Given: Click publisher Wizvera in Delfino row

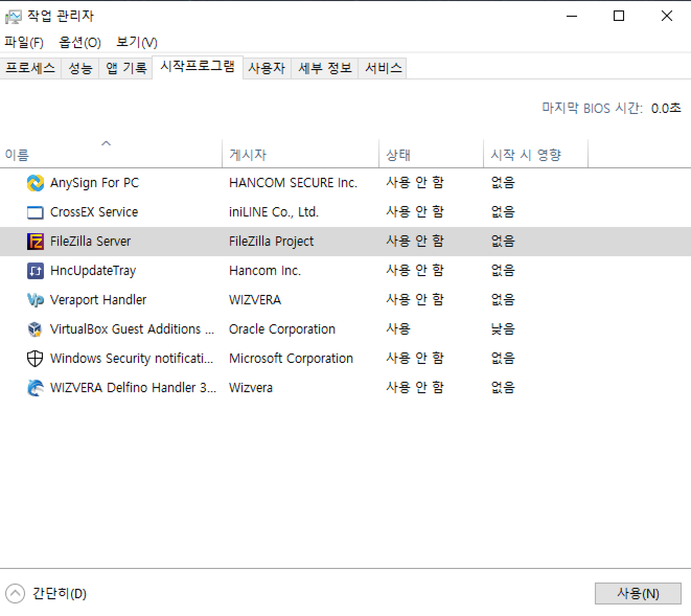Looking at the screenshot, I should pos(251,387).
